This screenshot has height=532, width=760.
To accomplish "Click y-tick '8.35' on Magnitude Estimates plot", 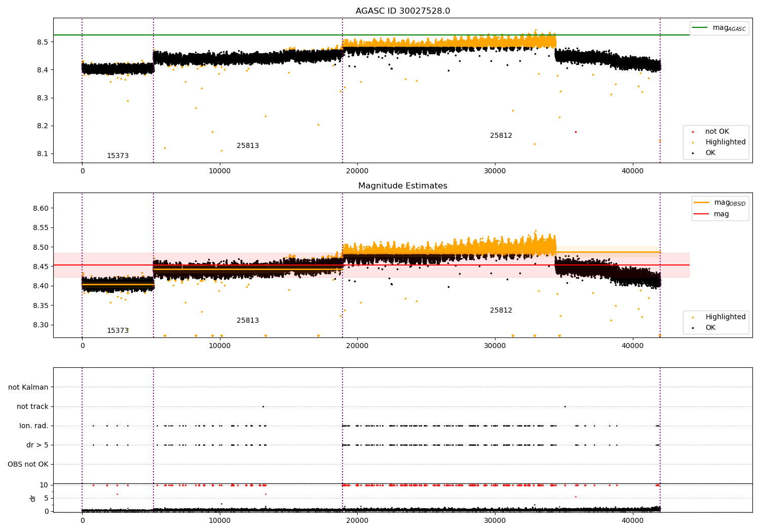I will (x=41, y=306).
